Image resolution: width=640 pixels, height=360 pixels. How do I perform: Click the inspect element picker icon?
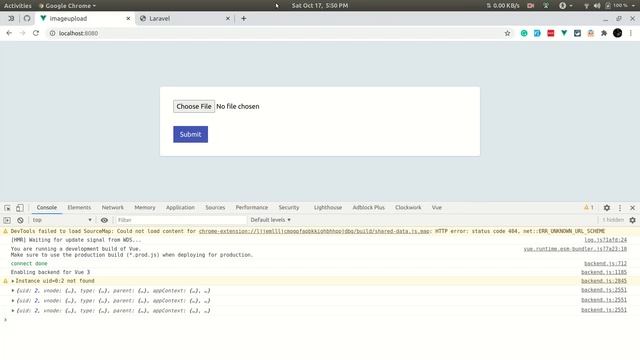click(7, 208)
